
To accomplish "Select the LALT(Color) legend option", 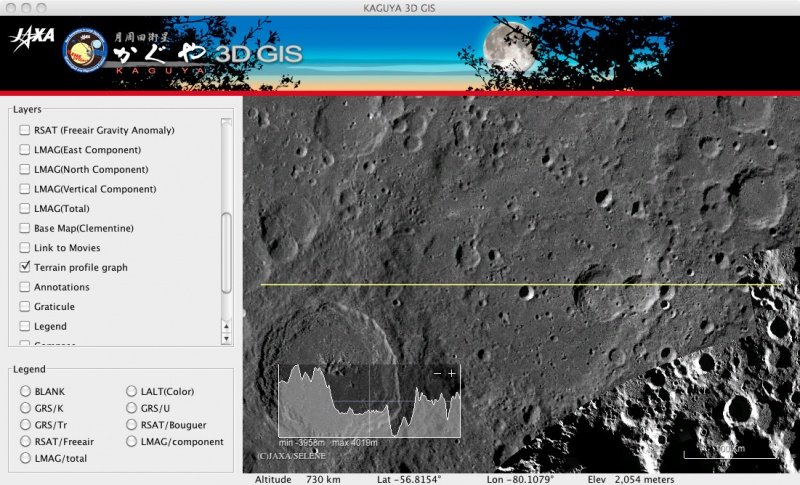I will pos(132,391).
